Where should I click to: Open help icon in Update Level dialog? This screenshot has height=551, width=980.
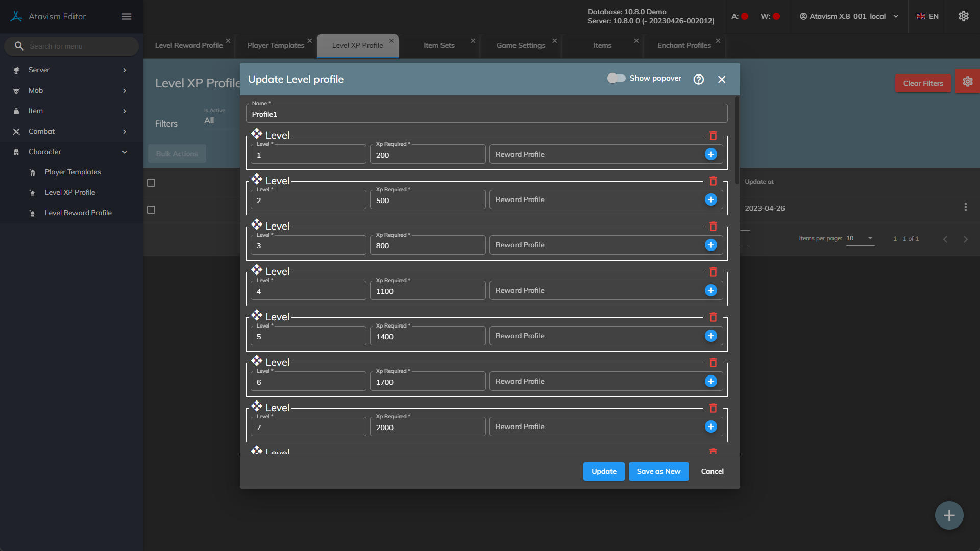(x=698, y=79)
